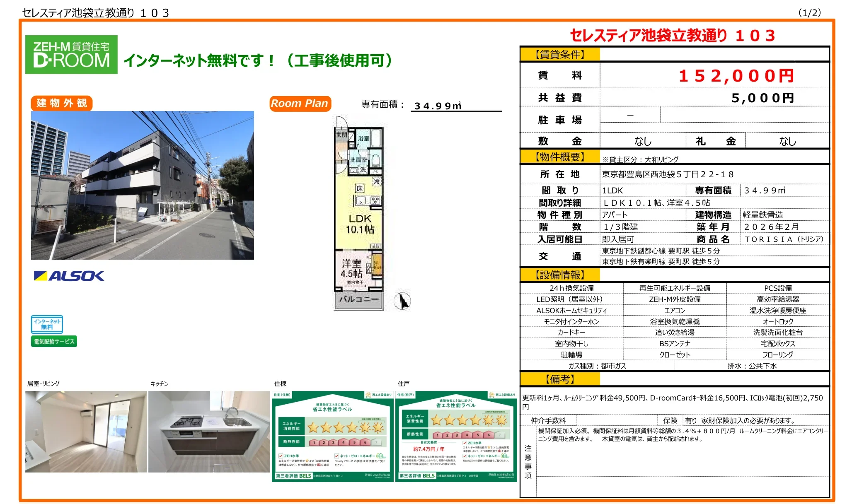Click the red 152,000円 rent amount

click(x=736, y=76)
